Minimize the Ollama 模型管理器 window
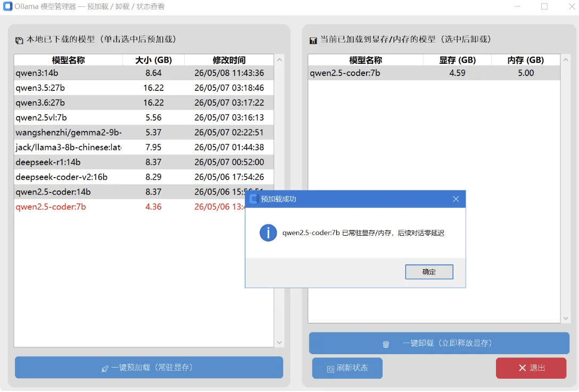Screen dimensions: 579x392 click(517, 6)
